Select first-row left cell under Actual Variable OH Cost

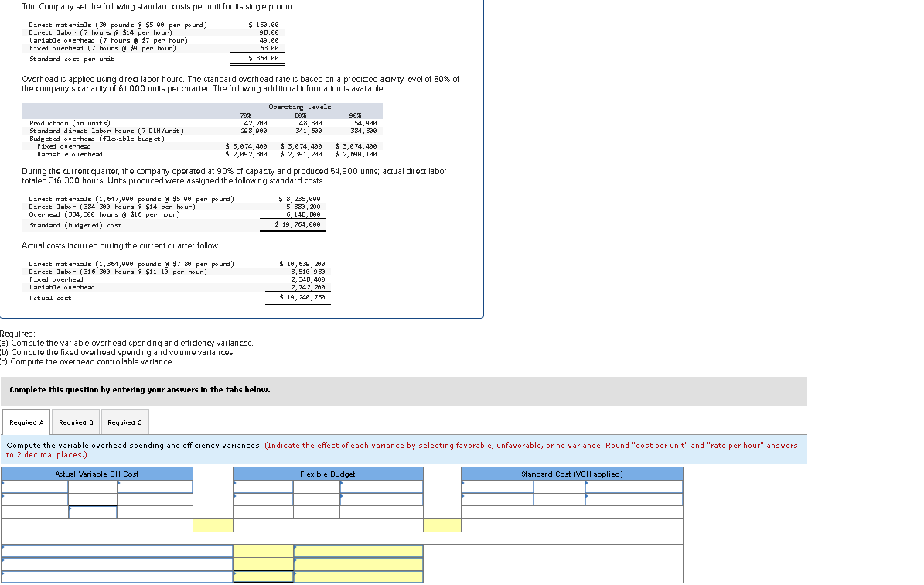[35, 487]
